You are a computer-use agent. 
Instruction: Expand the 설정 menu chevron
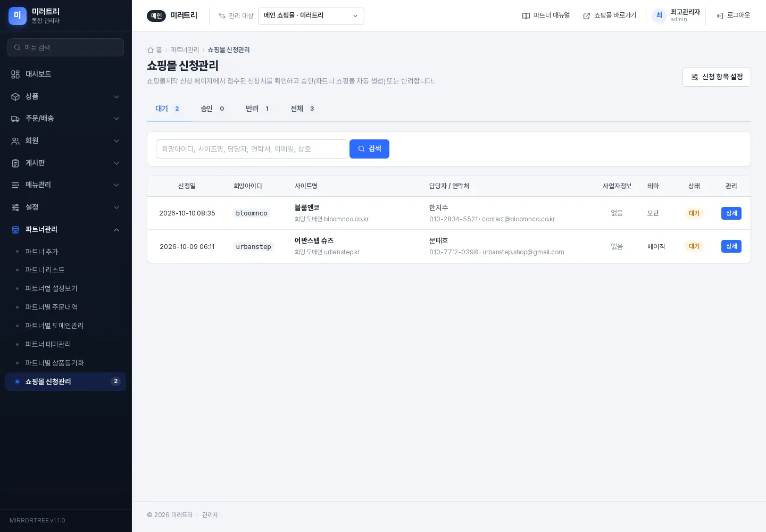pyautogui.click(x=116, y=207)
